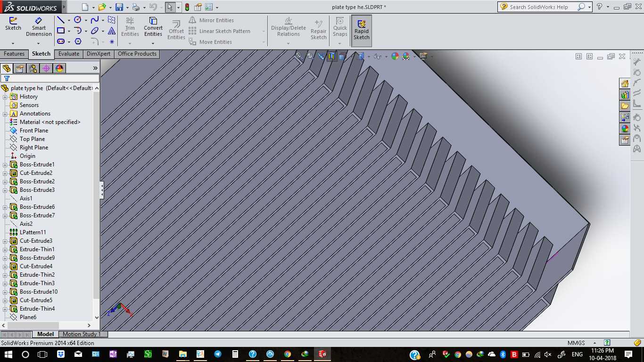Switch to the Features tab
The image size is (644, 362).
click(x=14, y=54)
